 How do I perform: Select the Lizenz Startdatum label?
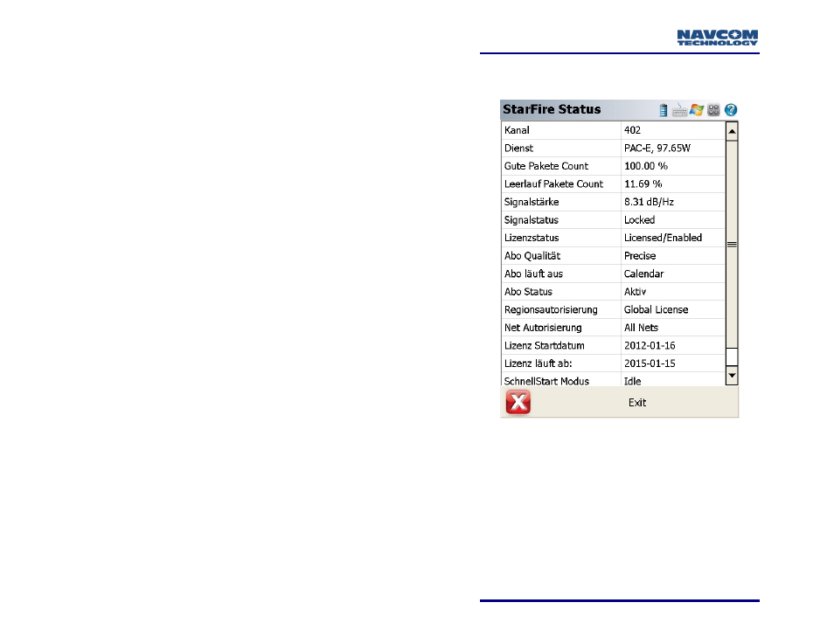pos(544,346)
